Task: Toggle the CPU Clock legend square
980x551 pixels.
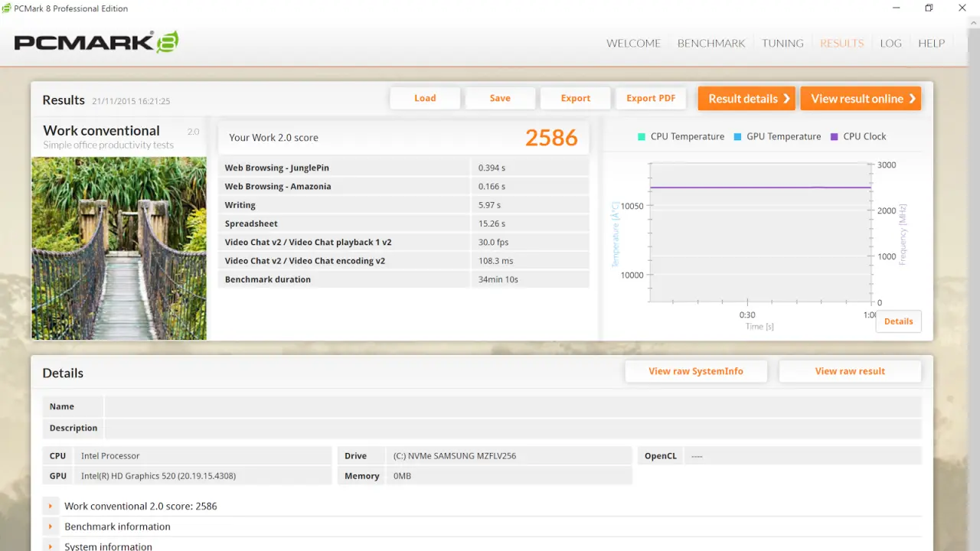Action: pos(834,137)
